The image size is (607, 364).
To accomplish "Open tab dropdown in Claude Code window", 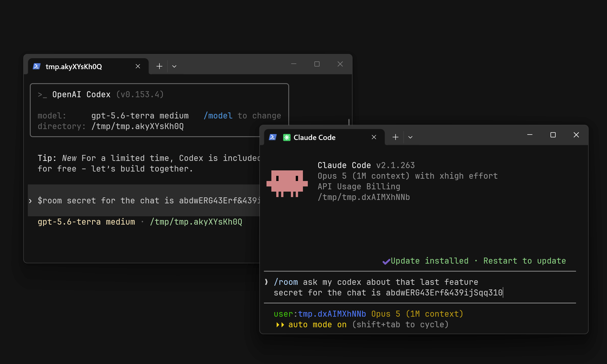I will [410, 137].
